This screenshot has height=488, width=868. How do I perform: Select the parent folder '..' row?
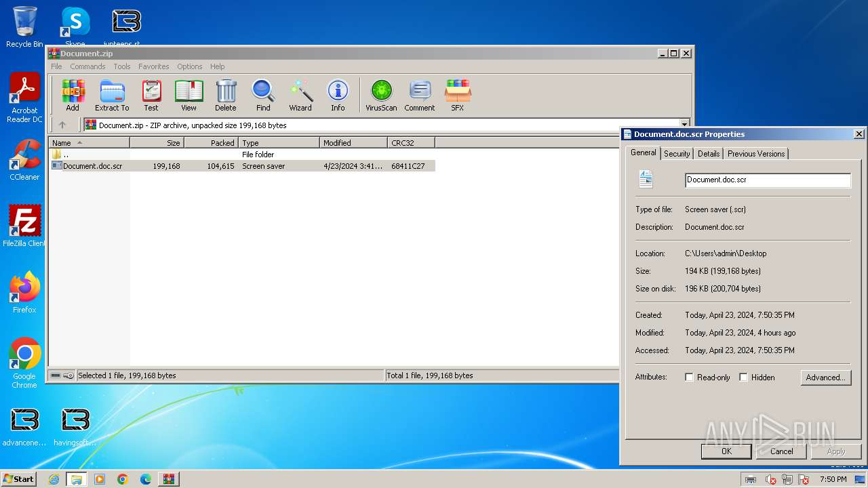click(x=242, y=155)
